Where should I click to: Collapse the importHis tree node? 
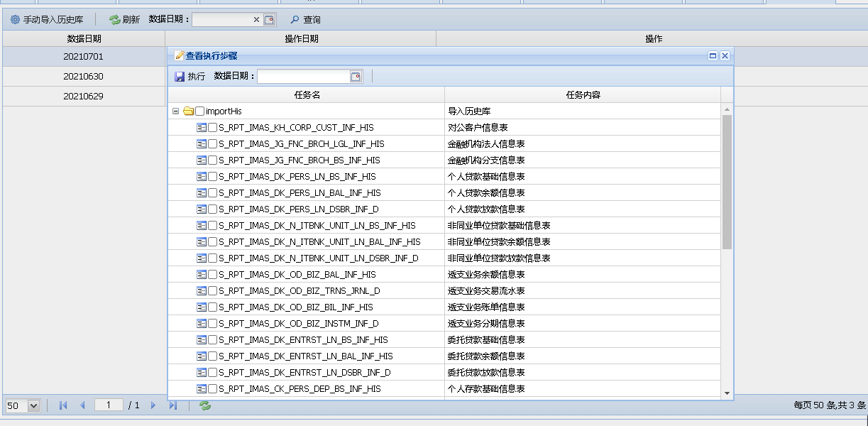pyautogui.click(x=175, y=111)
